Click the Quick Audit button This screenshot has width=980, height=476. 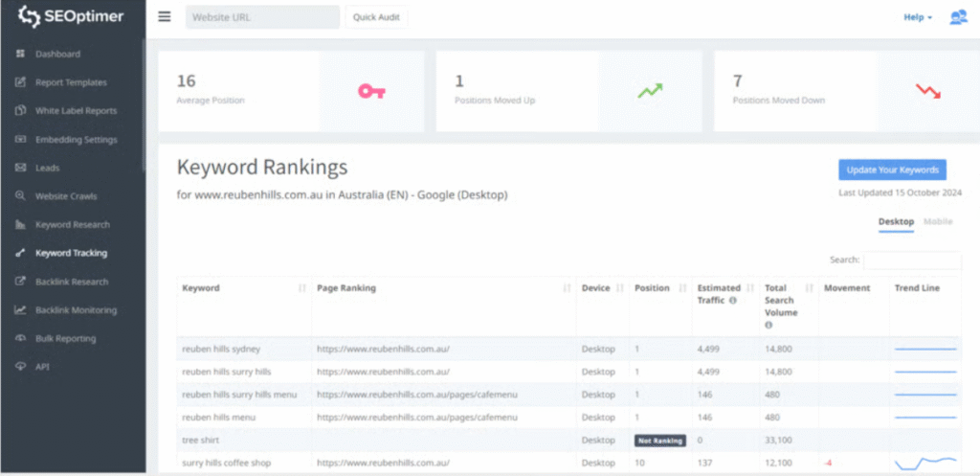point(375,17)
